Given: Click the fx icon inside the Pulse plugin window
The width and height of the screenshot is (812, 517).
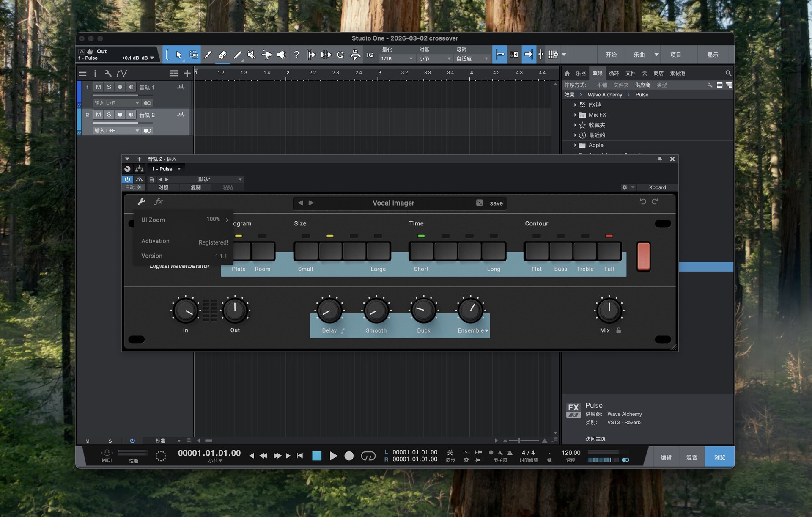Looking at the screenshot, I should [x=159, y=201].
